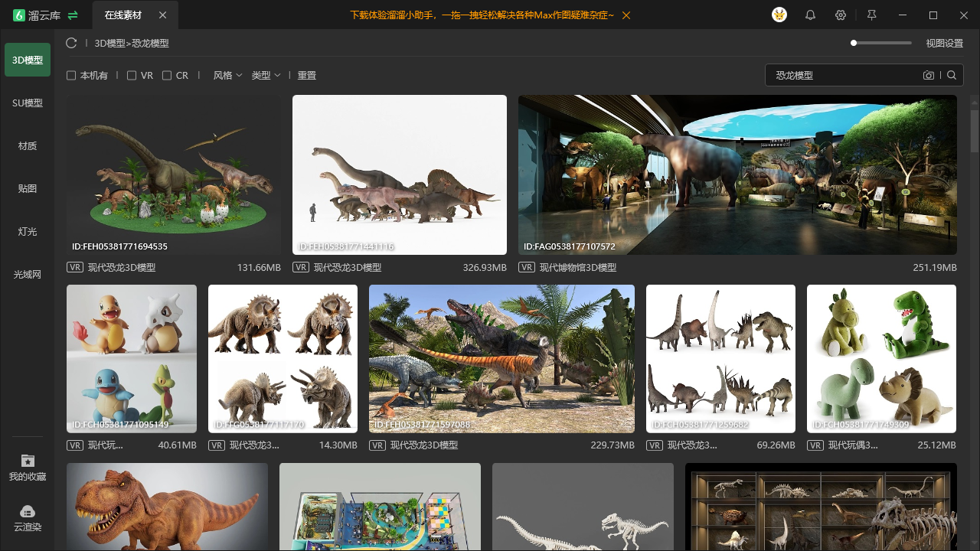
Task: Open the jungle dinosaur scene thumbnail 229.73MB
Action: point(501,359)
